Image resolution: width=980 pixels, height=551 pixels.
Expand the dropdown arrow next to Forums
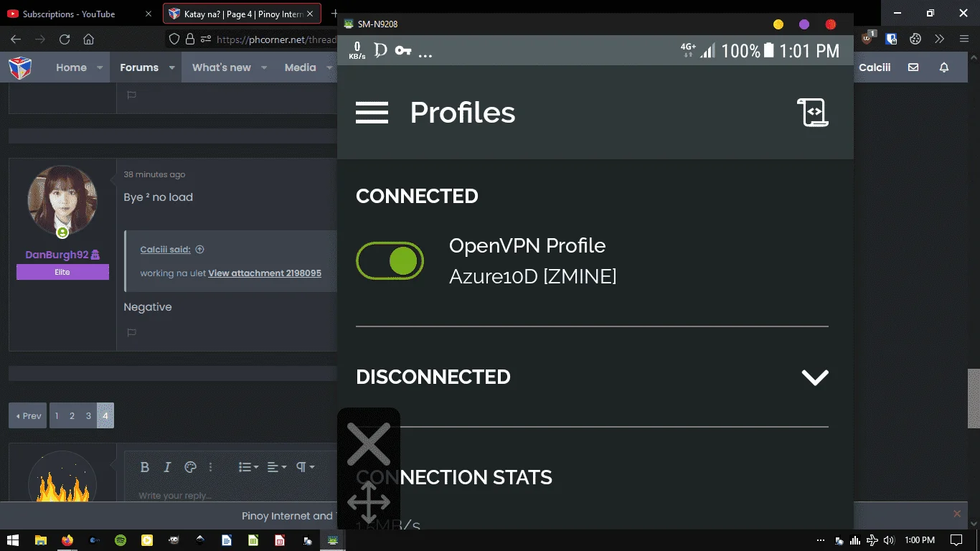click(x=171, y=67)
